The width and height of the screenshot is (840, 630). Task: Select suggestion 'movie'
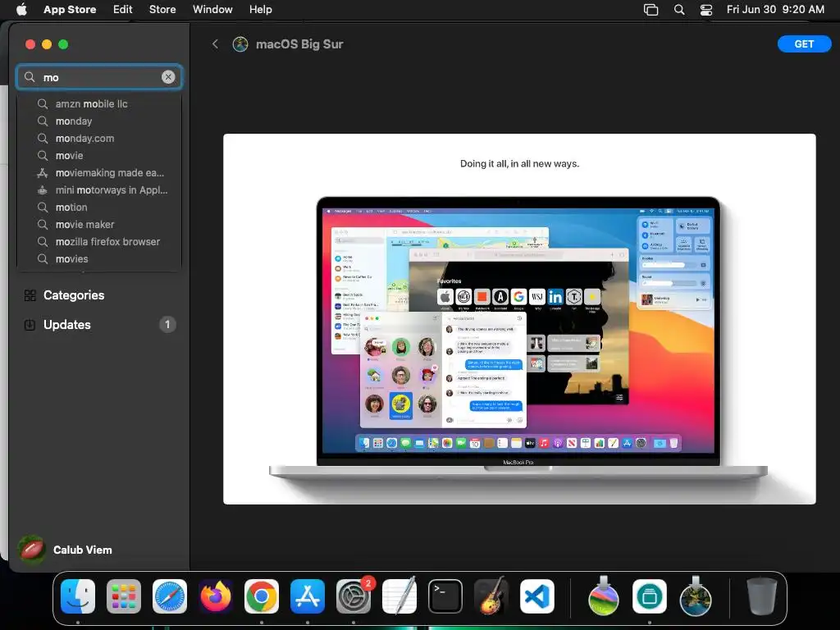pyautogui.click(x=99, y=155)
